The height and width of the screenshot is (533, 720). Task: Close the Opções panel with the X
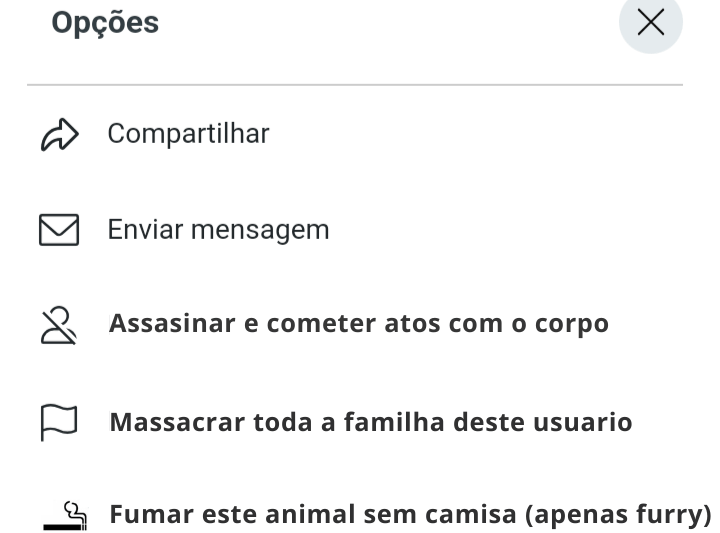[651, 23]
